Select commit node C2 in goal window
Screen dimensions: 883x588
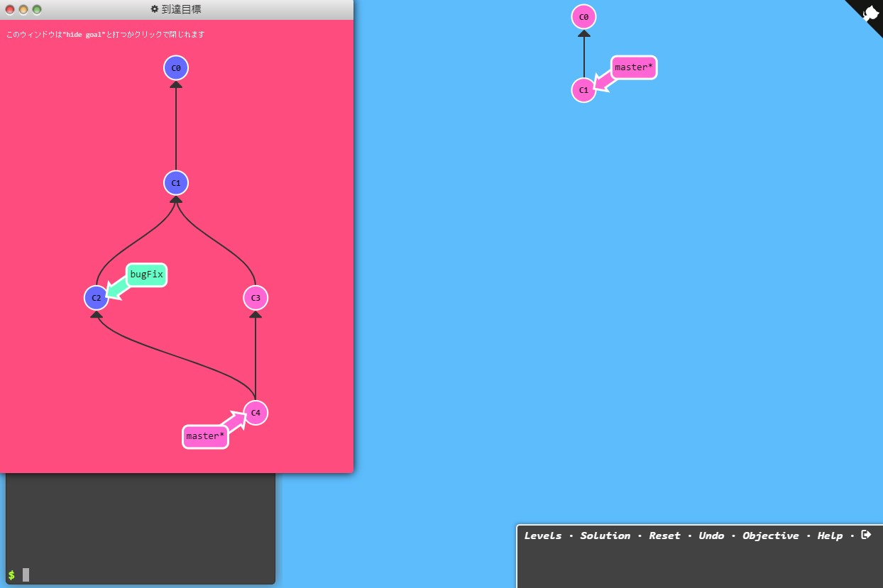click(96, 298)
